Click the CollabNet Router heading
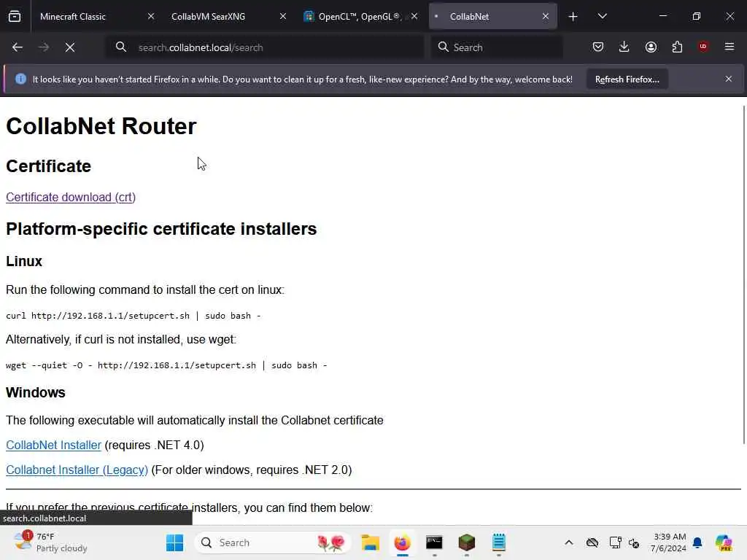Image resolution: width=747 pixels, height=560 pixels. (101, 126)
